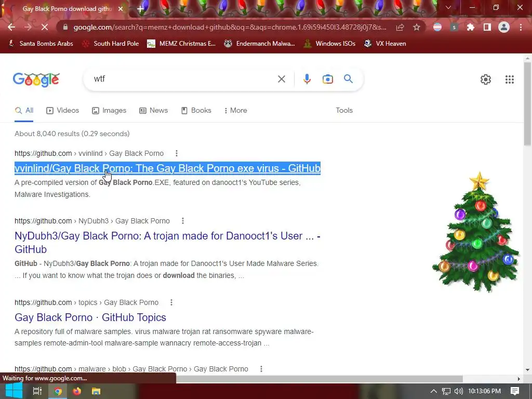532x399 pixels.
Task: Open the VX Heaven bookmark
Action: (x=385, y=44)
